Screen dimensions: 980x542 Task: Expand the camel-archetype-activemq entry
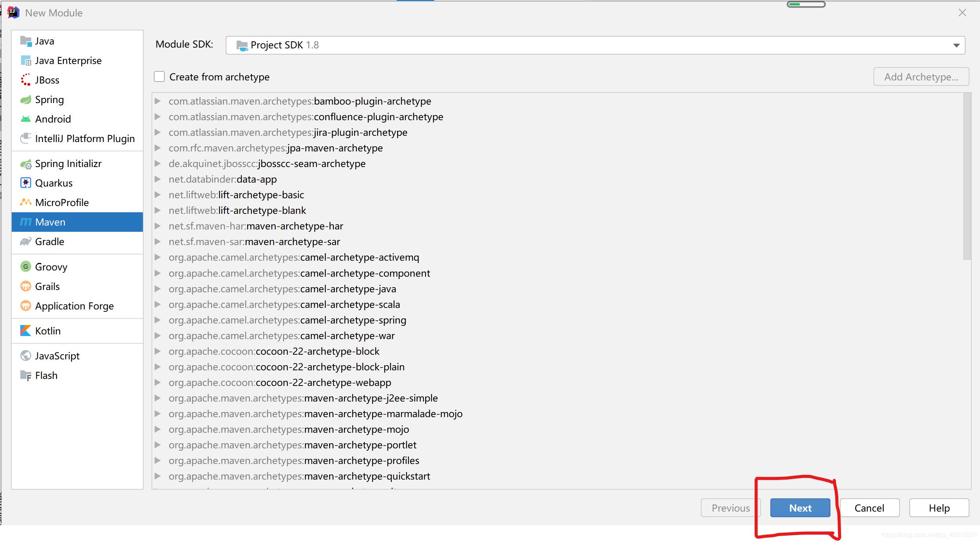coord(158,257)
